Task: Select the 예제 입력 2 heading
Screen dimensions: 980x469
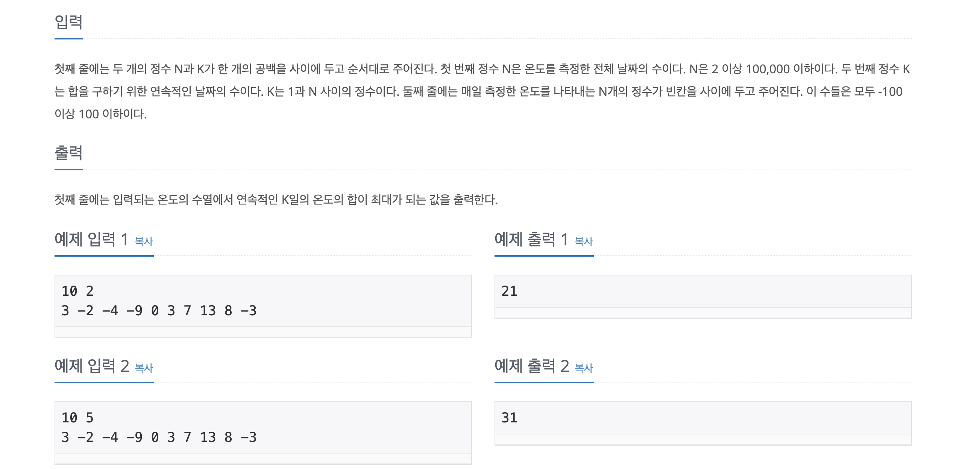Action: tap(92, 366)
